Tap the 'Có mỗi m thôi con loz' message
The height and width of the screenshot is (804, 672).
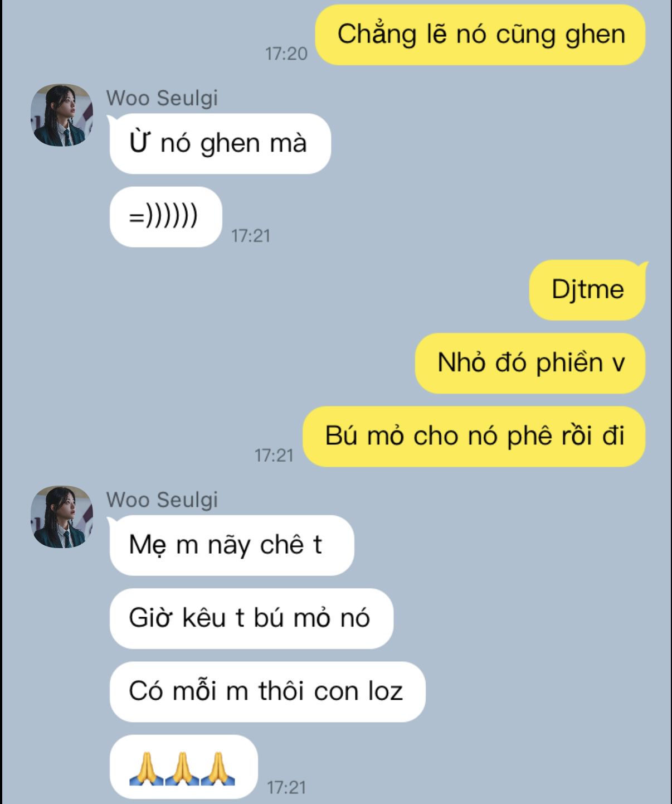pyautogui.click(x=267, y=691)
